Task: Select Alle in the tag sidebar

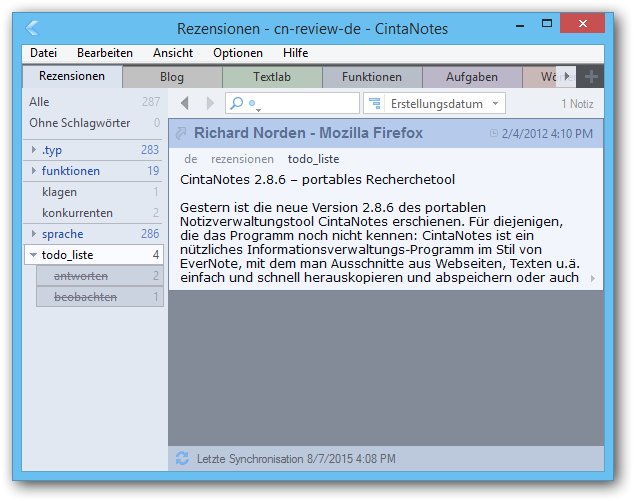Action: click(93, 102)
